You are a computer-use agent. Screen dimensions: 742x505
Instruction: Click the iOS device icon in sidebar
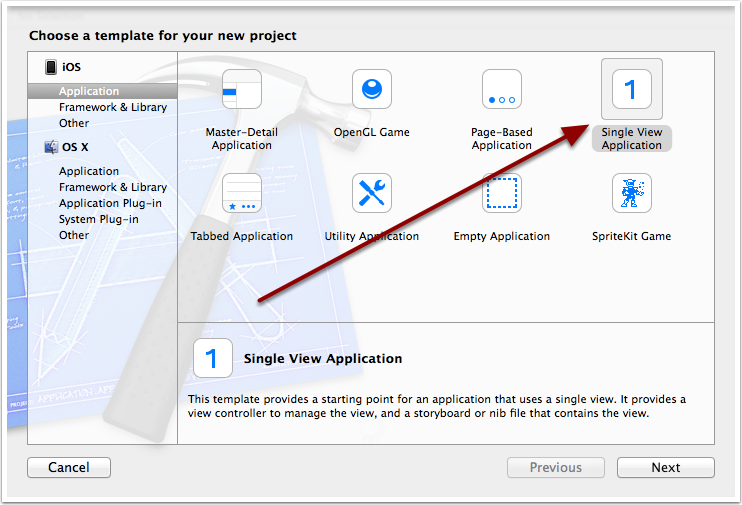(50, 67)
